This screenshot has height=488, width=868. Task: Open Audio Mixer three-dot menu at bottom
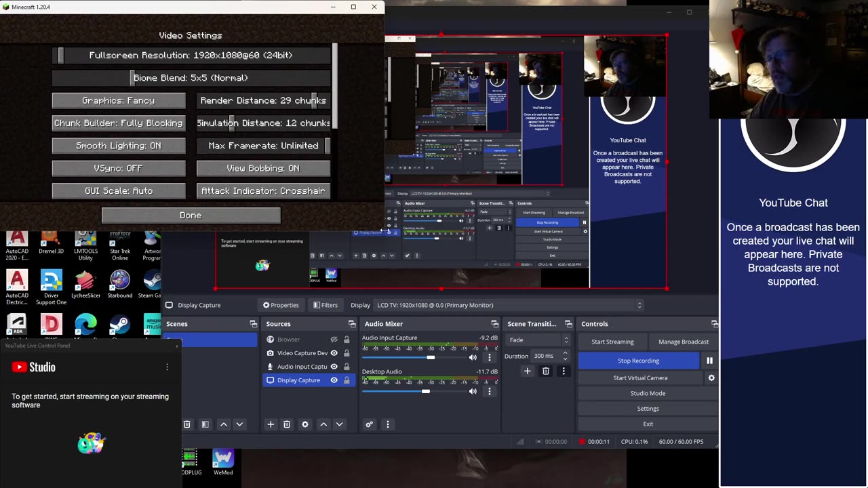click(x=388, y=424)
